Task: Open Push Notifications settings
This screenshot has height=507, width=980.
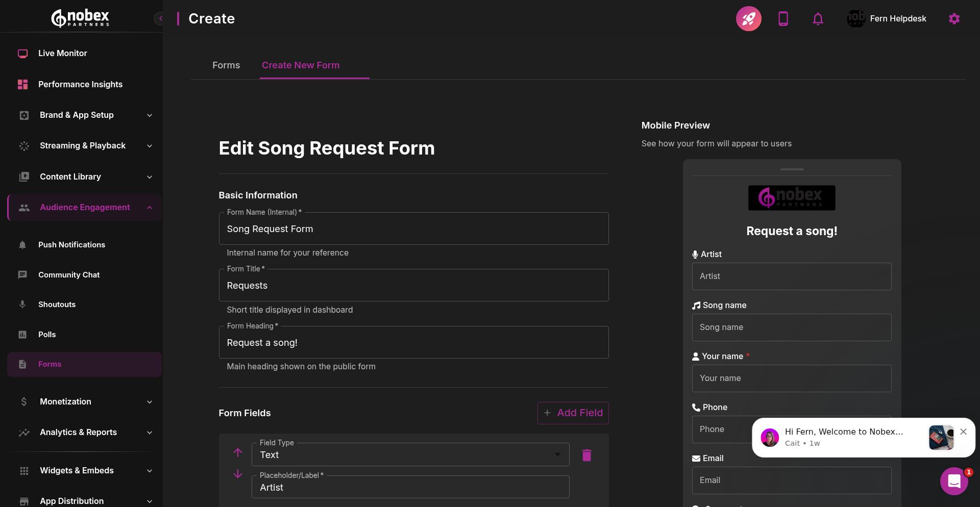Action: [71, 244]
